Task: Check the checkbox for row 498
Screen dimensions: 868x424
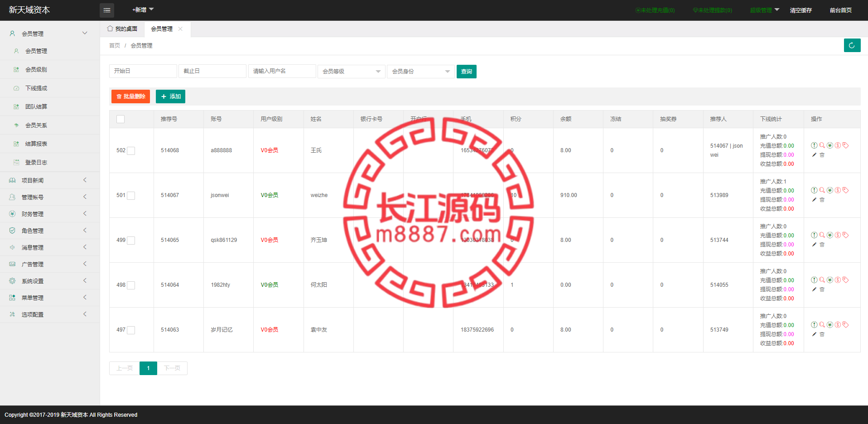Action: (131, 285)
